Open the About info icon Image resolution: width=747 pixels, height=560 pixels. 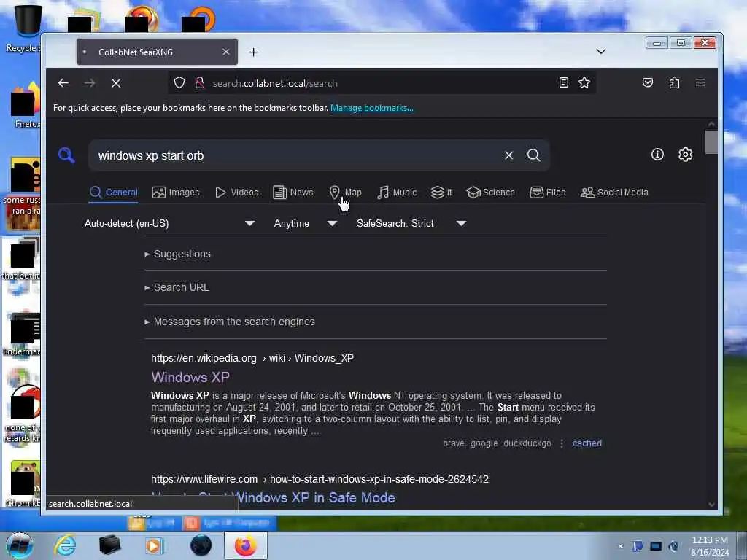click(657, 155)
